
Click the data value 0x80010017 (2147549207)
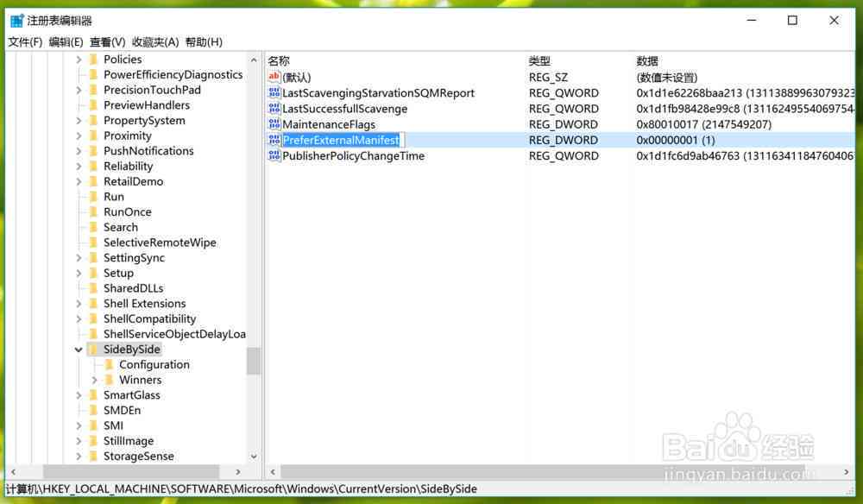click(703, 124)
